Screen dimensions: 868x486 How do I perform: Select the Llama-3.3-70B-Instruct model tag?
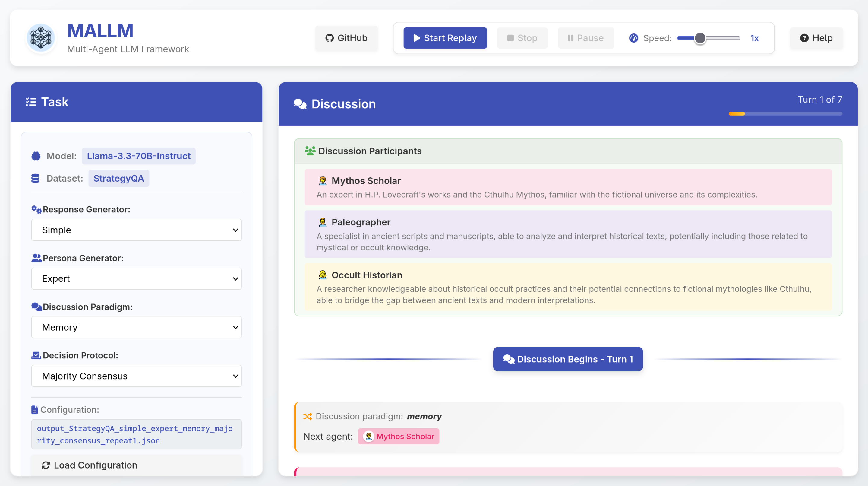coord(138,156)
